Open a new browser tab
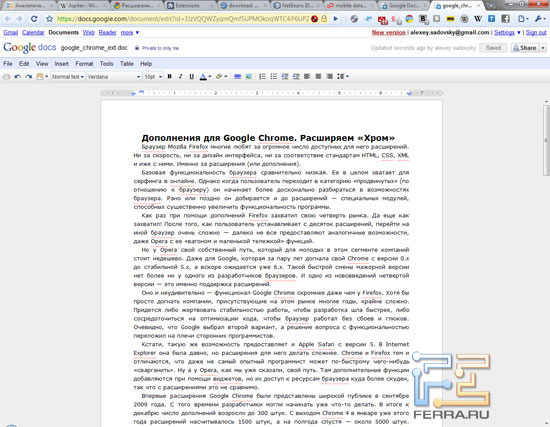This screenshot has height=427, width=550. tap(491, 6)
